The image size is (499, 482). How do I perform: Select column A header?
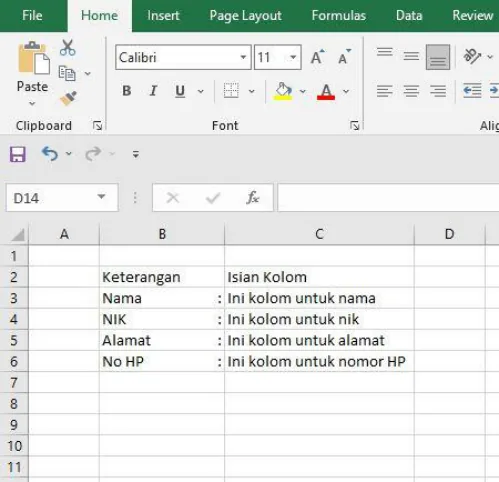64,234
